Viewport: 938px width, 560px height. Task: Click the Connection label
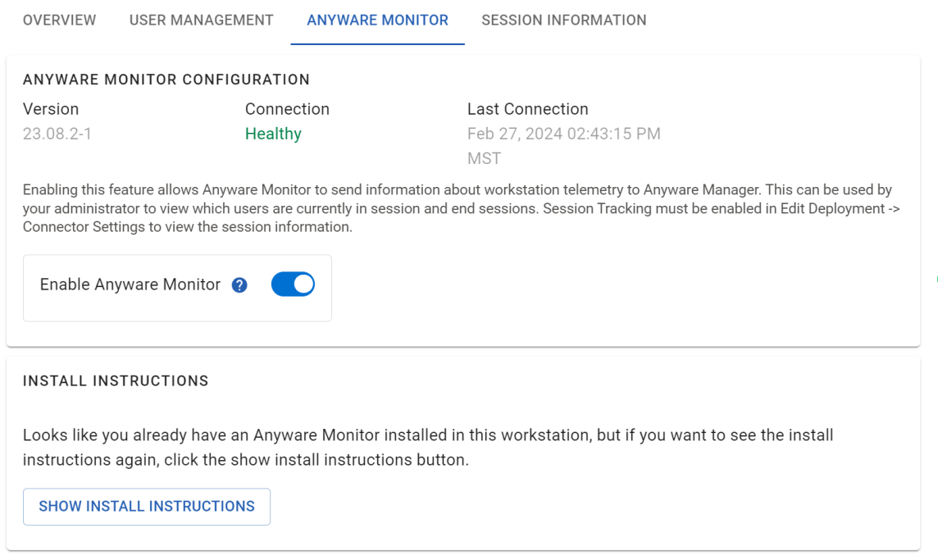[287, 109]
